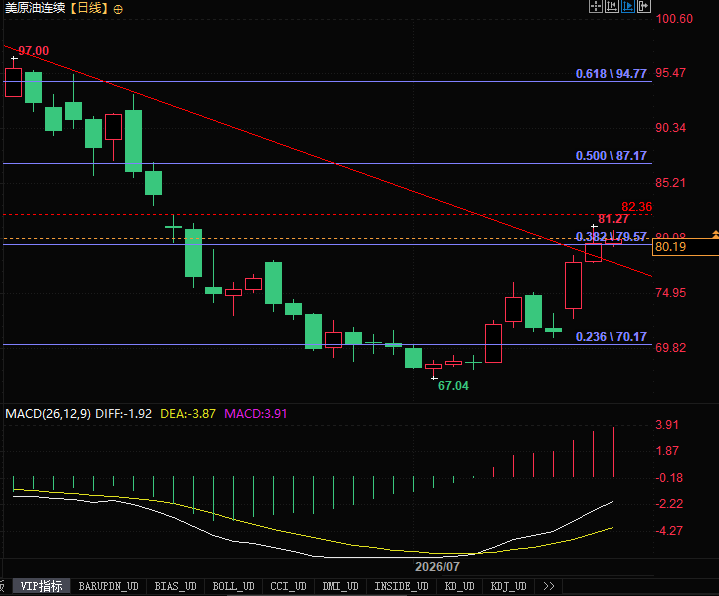The image size is (719, 596).
Task: Click the 0.236 \ 70.17 Fibonacci label
Action: pos(611,337)
